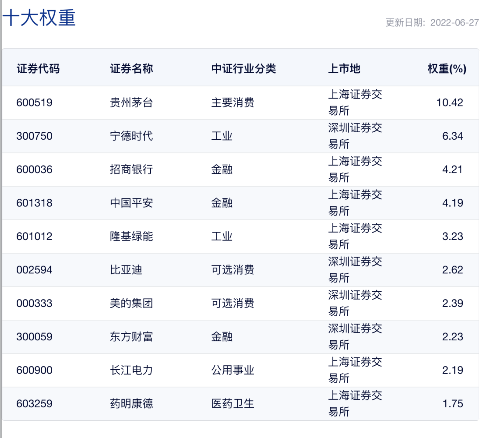Click 公用事业 industry cell
This screenshot has width=504, height=438.
point(233,370)
